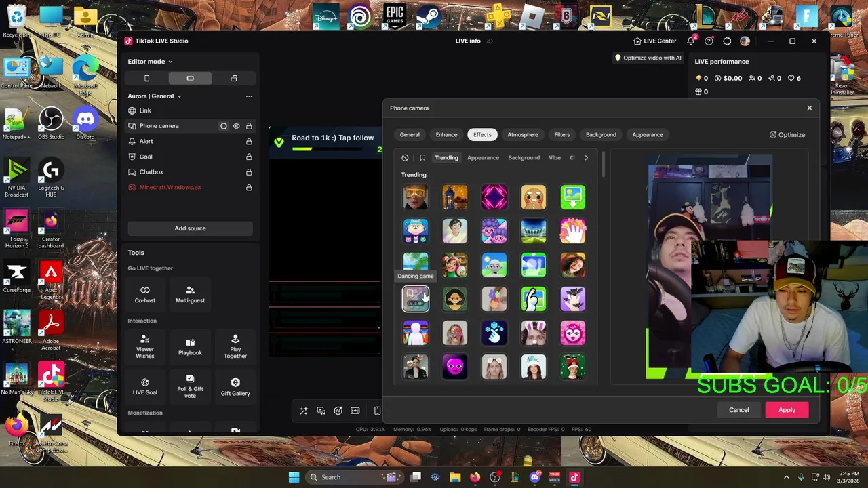Viewport: 868px width, 488px height.
Task: Click the AI hexagon icon in bottom toolbar
Action: click(x=338, y=411)
